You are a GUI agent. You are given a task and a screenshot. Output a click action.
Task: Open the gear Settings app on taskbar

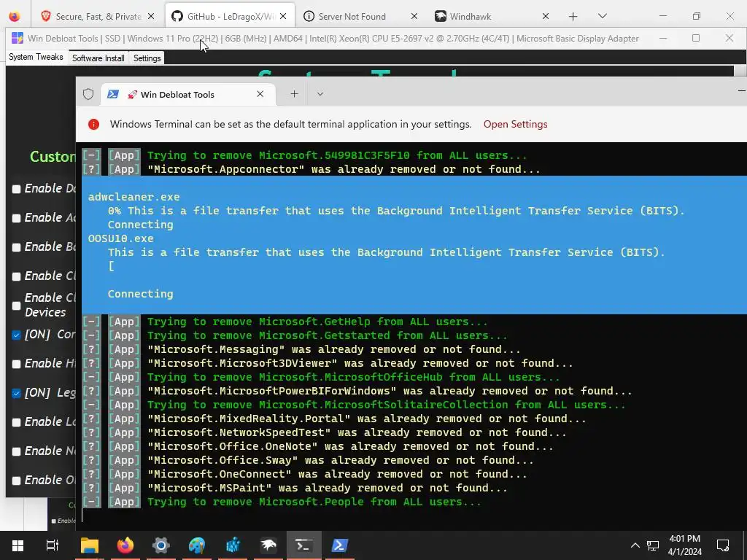[161, 545]
